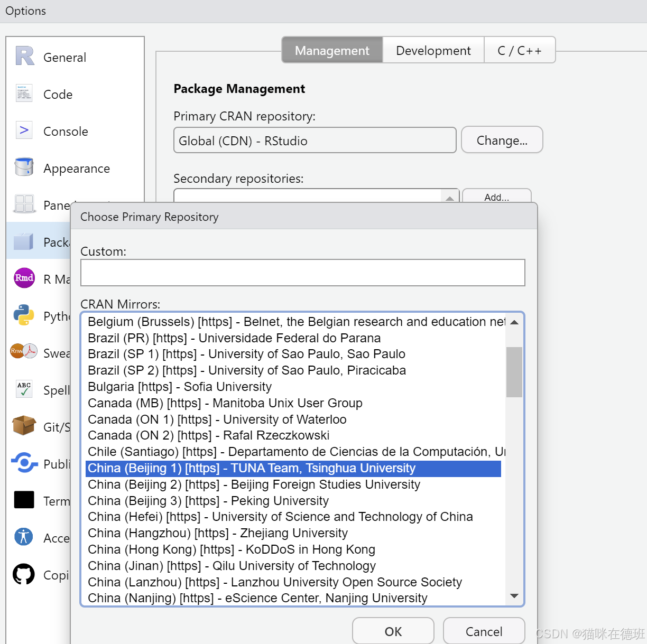Click the Add... secondary repository button
Image resolution: width=647 pixels, height=644 pixels.
[x=497, y=197]
